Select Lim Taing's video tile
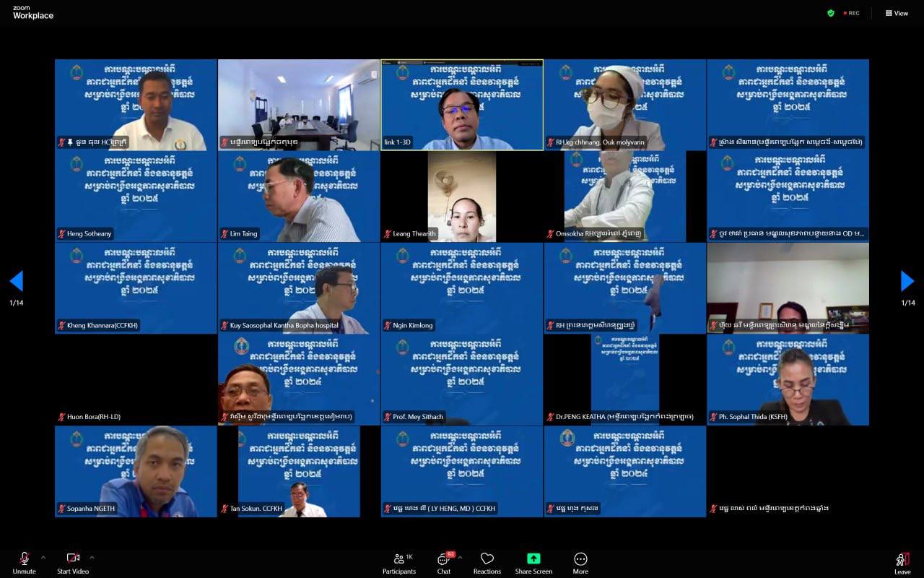 click(299, 197)
